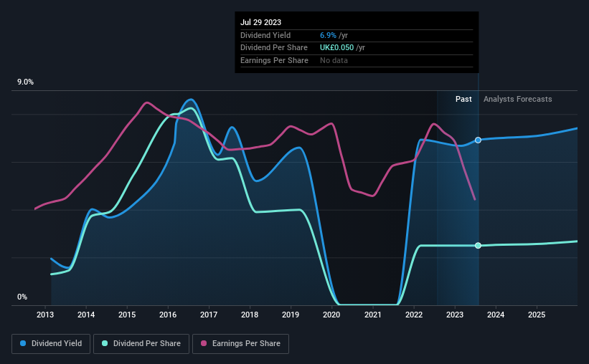Image resolution: width=589 pixels, height=364 pixels.
Task: Click the 2016 x-axis label
Action: [168, 315]
